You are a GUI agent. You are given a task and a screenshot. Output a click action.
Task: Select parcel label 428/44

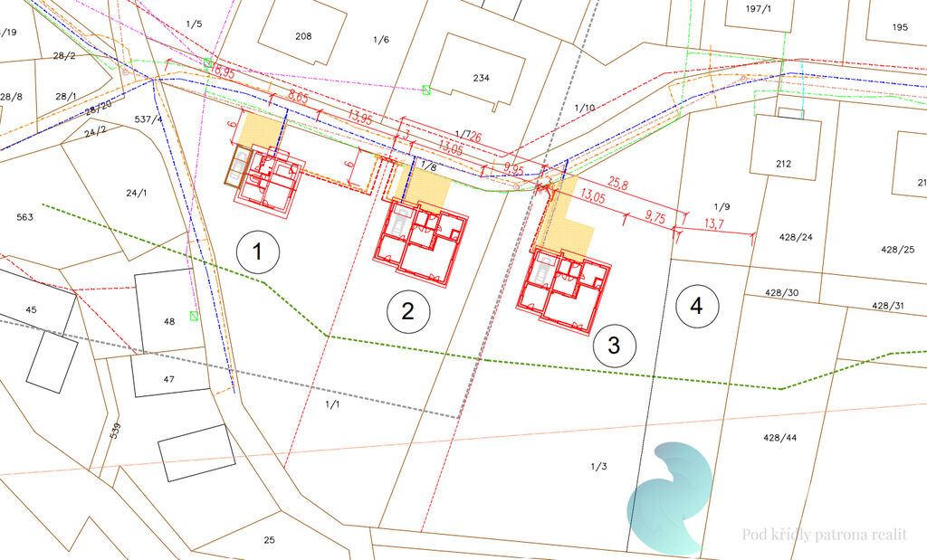coord(779,437)
